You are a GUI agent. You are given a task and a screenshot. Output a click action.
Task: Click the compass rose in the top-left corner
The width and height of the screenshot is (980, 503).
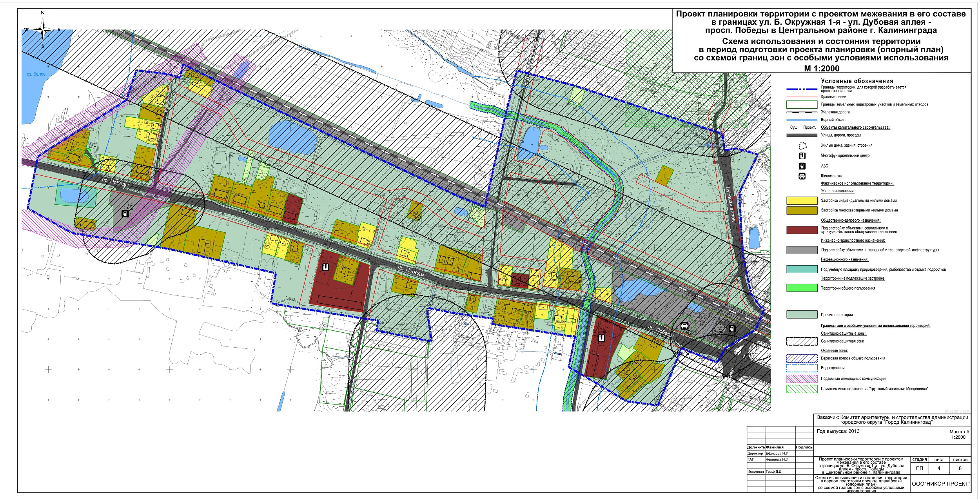pyautogui.click(x=43, y=29)
